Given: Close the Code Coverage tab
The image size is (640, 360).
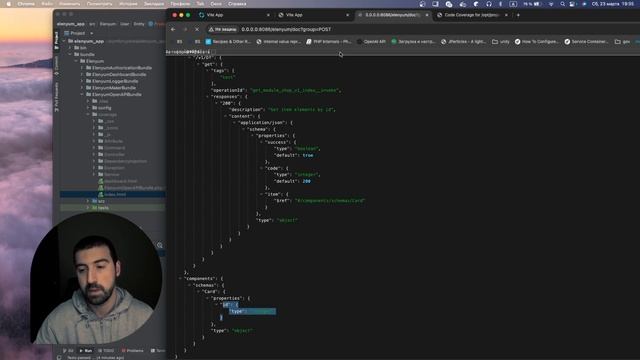Looking at the screenshot, I should pos(507,15).
